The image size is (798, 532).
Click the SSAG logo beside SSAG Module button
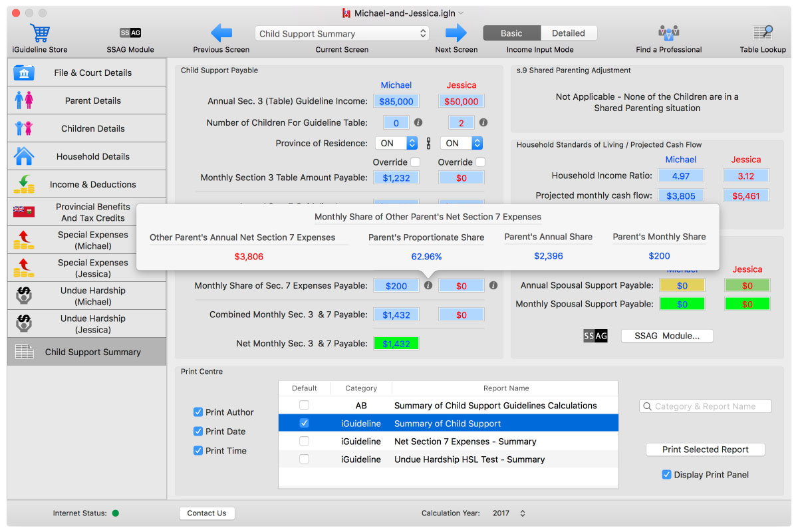tap(596, 336)
